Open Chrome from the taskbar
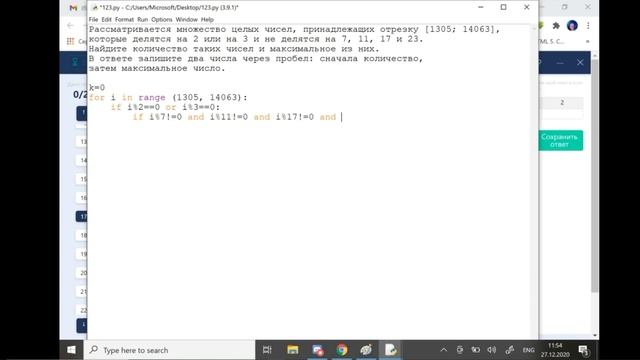The image size is (640, 360). coord(342,350)
